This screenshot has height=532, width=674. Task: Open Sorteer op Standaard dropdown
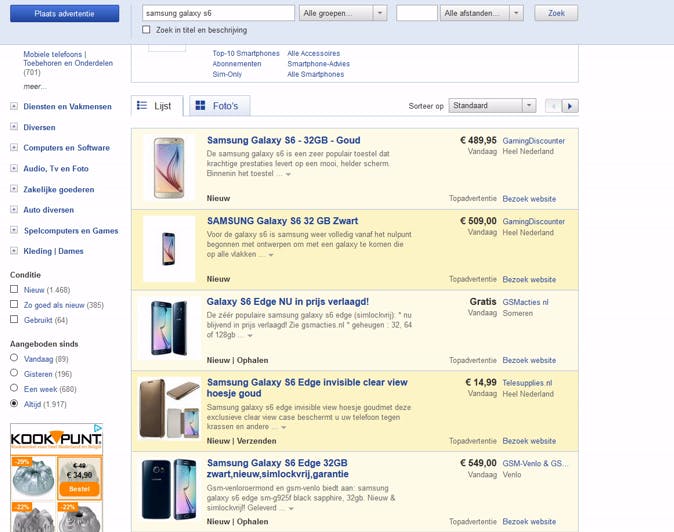pyautogui.click(x=492, y=106)
